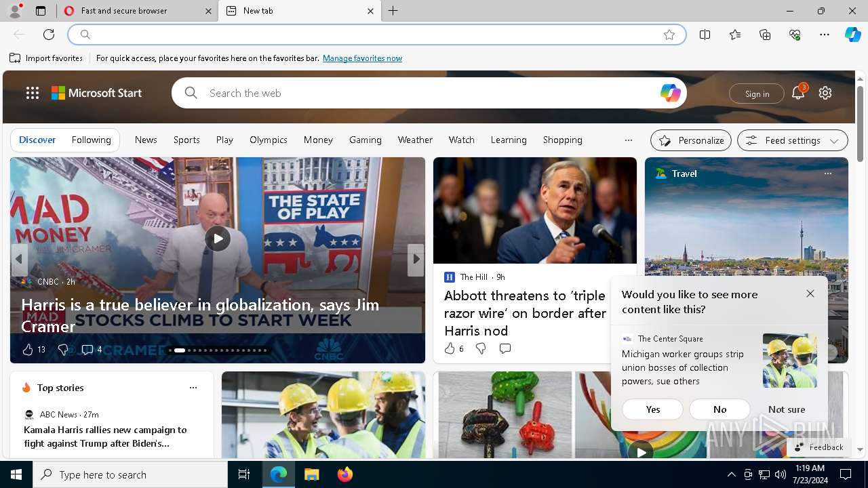Open page settings gear
The image size is (868, 488).
tap(825, 93)
